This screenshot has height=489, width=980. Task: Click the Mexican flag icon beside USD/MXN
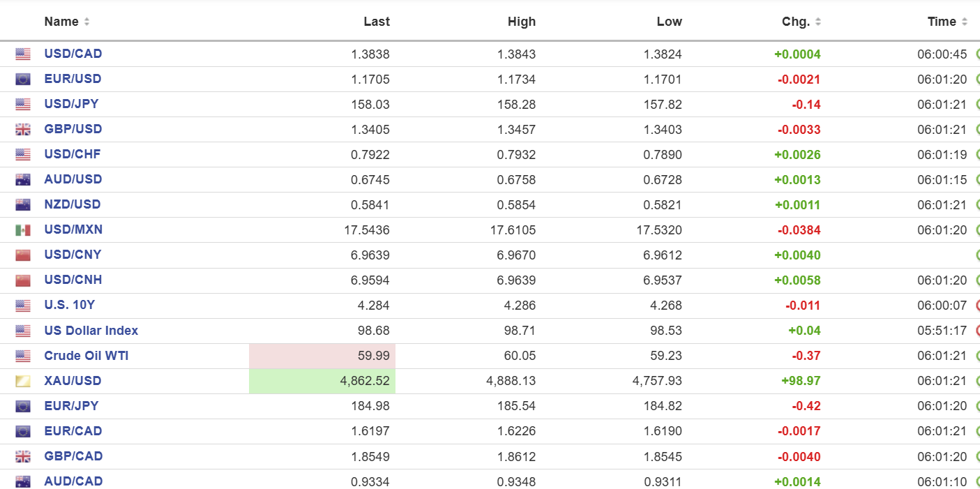(23, 230)
